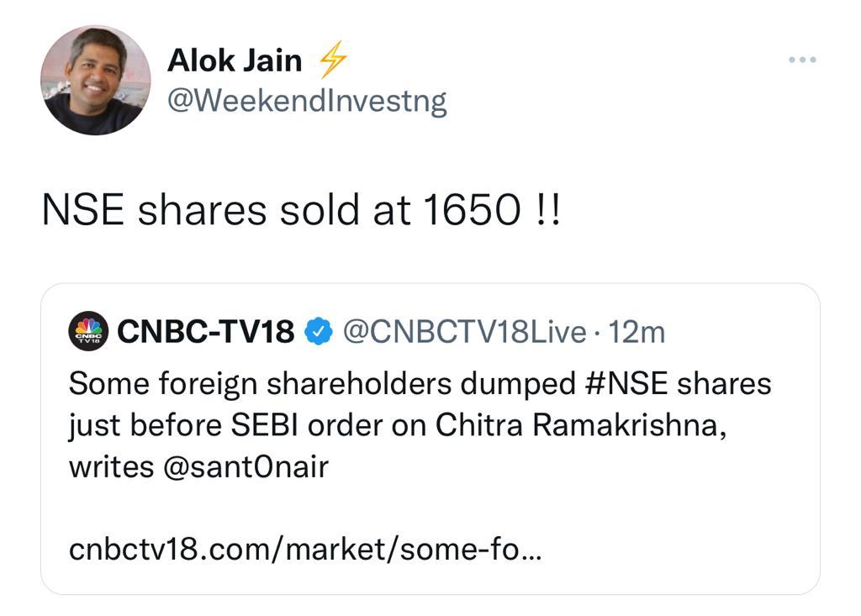The image size is (861, 616).
Task: Visit the @WeekendInvestng handle
Action: click(307, 101)
